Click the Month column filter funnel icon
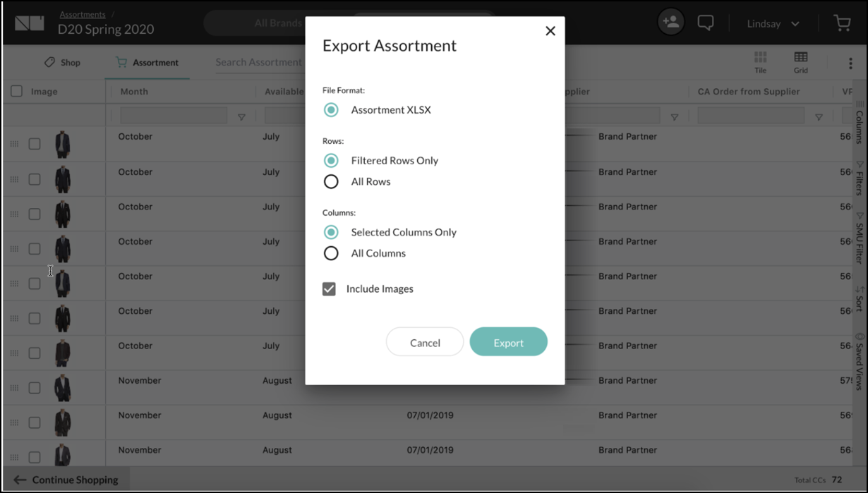The width and height of the screenshot is (868, 493). click(x=241, y=117)
